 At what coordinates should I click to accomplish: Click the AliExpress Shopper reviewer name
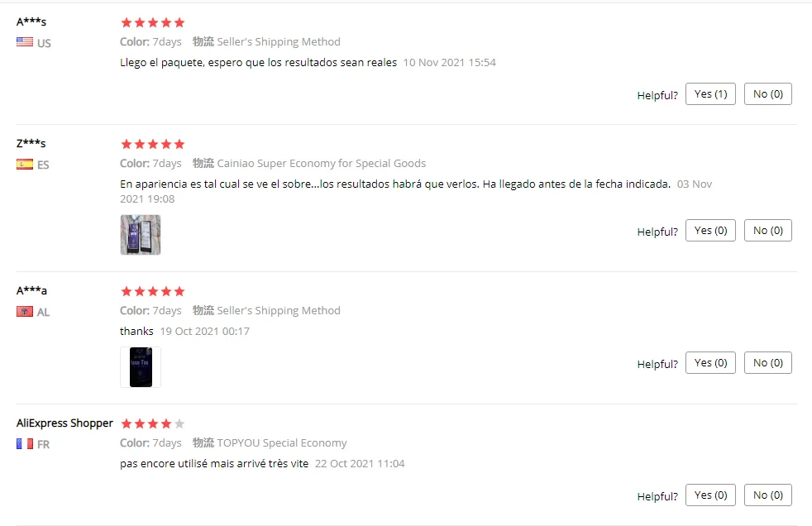(64, 423)
